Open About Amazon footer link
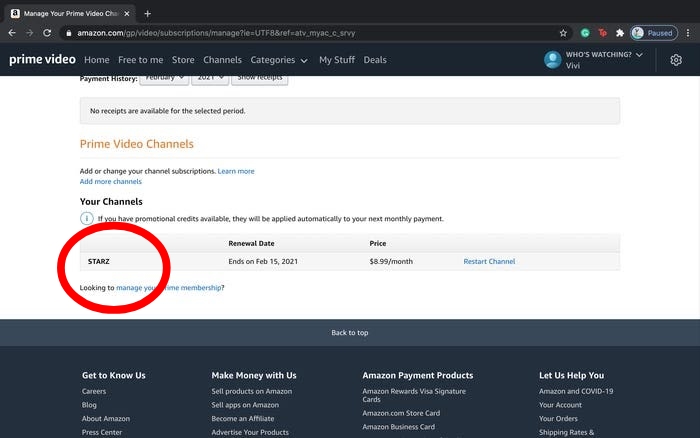 (106, 419)
